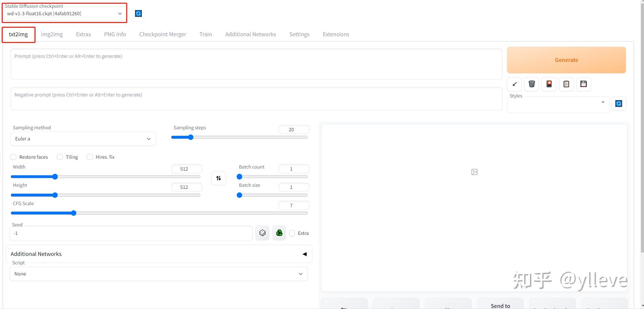Focus the Prompt text box
644x309 pixels.
(x=256, y=64)
